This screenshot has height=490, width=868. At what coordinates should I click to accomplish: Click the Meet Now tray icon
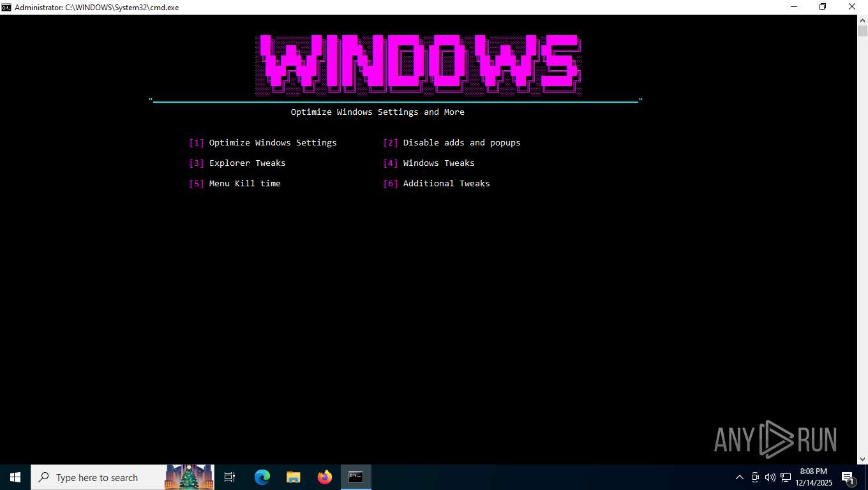755,477
